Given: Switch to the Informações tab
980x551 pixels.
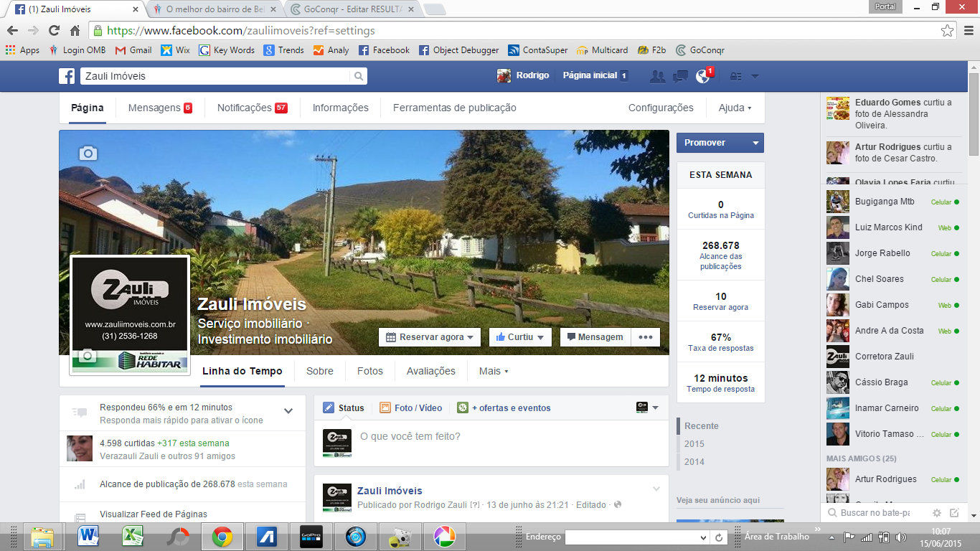Looking at the screenshot, I should pos(341,108).
